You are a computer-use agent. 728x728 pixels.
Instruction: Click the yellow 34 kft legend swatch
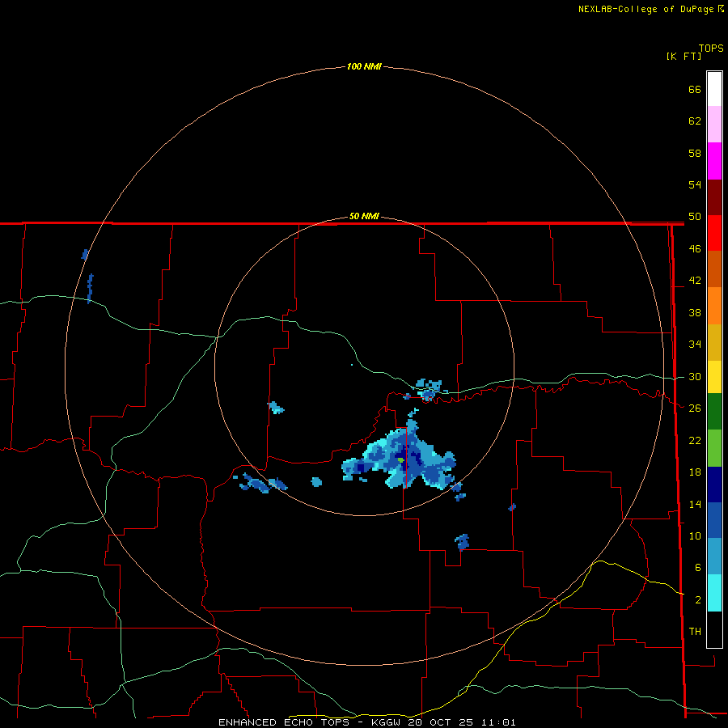(x=714, y=377)
